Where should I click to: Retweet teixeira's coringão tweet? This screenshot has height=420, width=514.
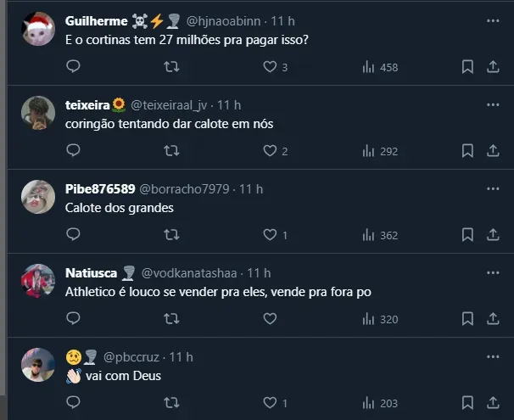click(171, 150)
